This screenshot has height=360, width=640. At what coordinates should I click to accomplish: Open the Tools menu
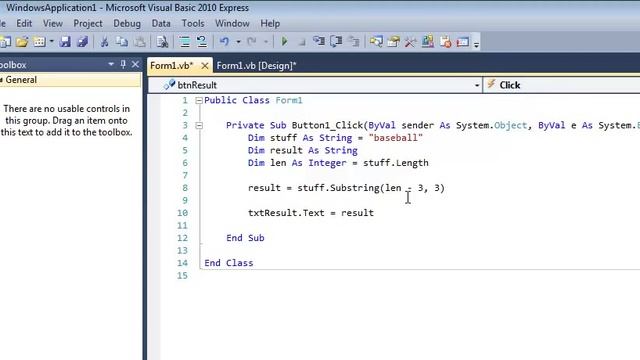pos(193,24)
